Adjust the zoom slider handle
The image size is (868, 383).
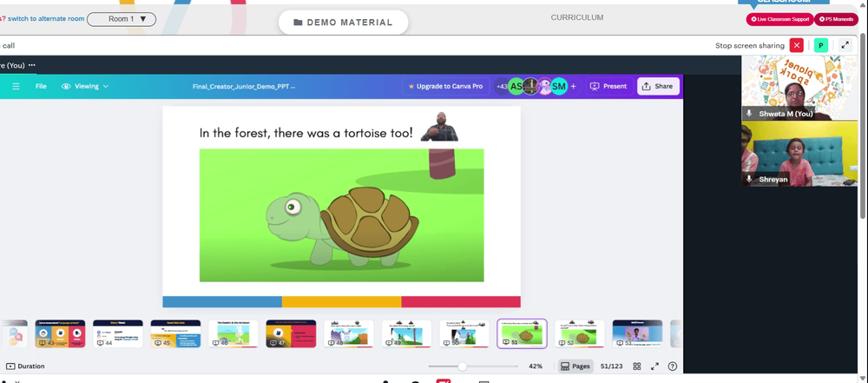point(463,366)
